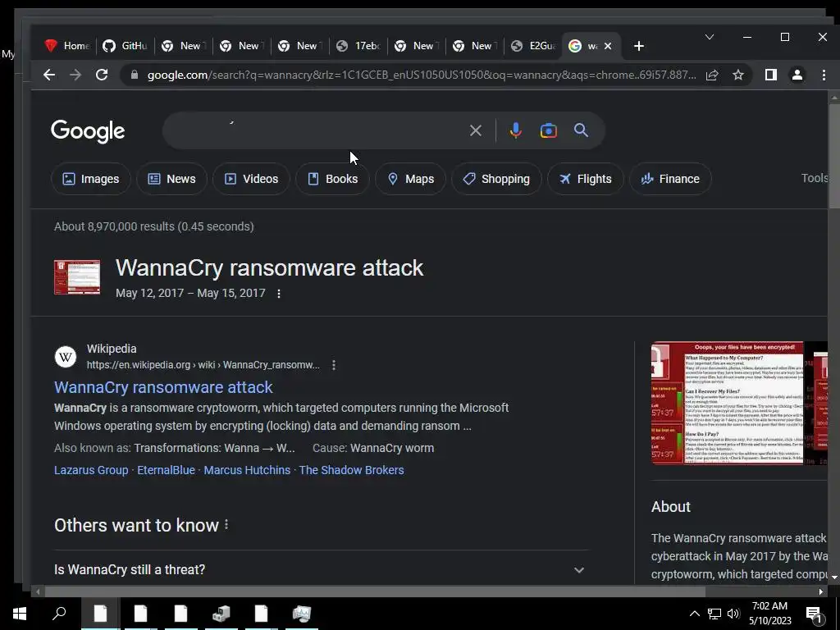View site information lock icon
Screen dimensions: 840x630
135,75
